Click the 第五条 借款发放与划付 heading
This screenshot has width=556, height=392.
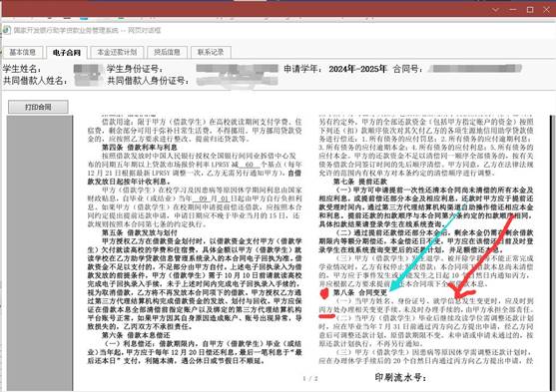pyautogui.click(x=140, y=232)
